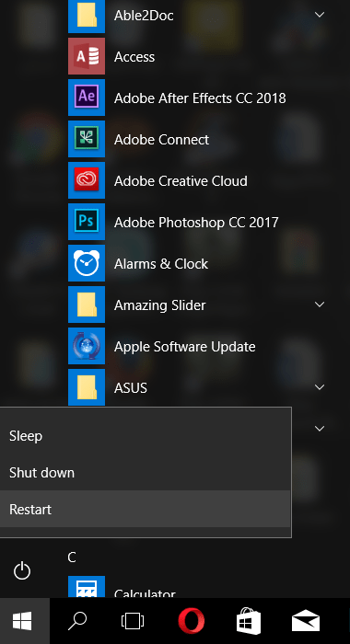Open Adobe Connect icon
Viewport: 350px width, 644px height.
pyautogui.click(x=87, y=139)
